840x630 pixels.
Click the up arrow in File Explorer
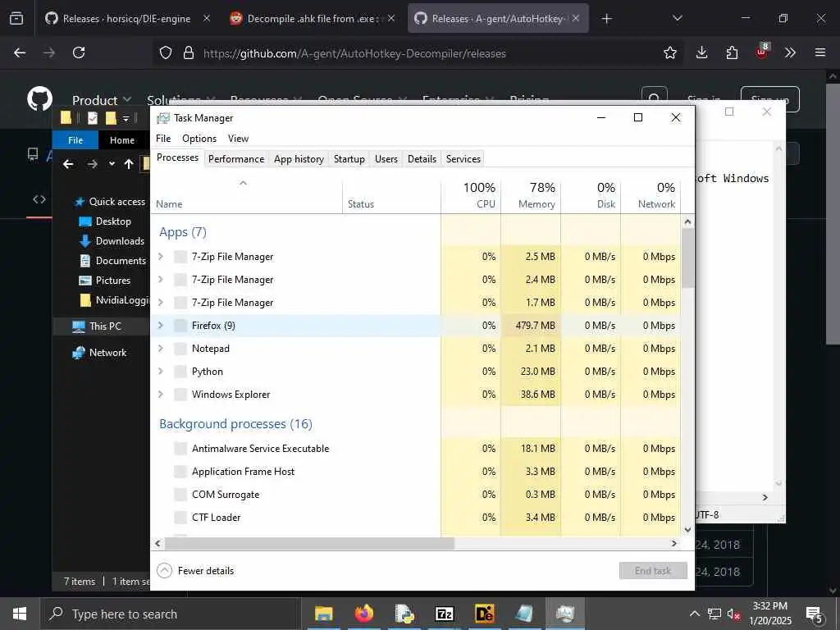(129, 164)
